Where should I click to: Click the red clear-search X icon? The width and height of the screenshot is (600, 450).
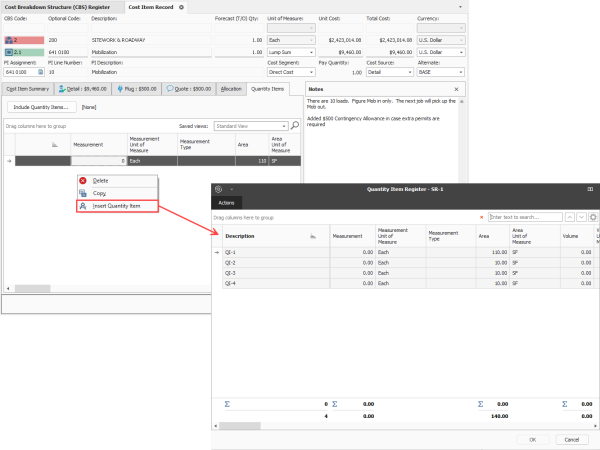tap(482, 216)
